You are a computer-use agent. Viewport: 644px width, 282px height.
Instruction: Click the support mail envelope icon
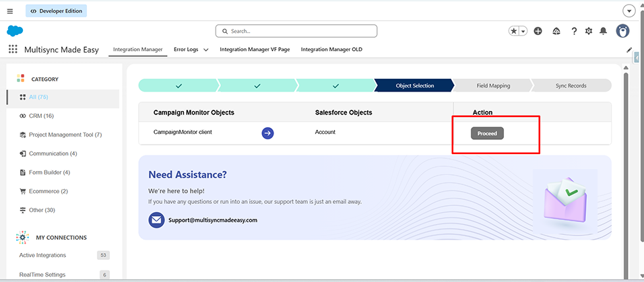(x=156, y=220)
